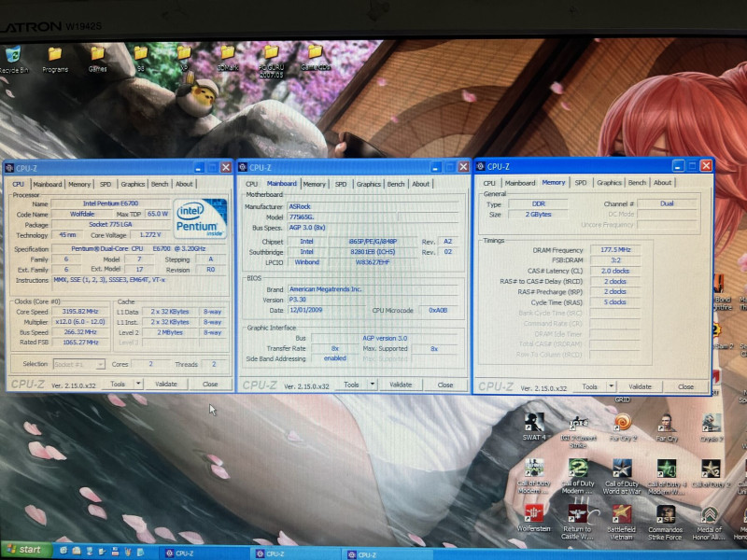Click Close button in right CPU-Z window
Screen dimensions: 747x560
685,386
